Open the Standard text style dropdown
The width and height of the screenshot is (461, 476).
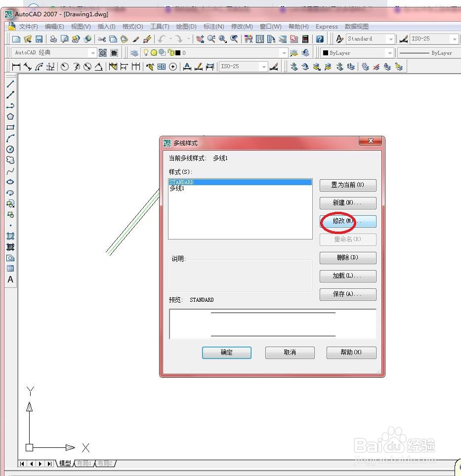(391, 39)
